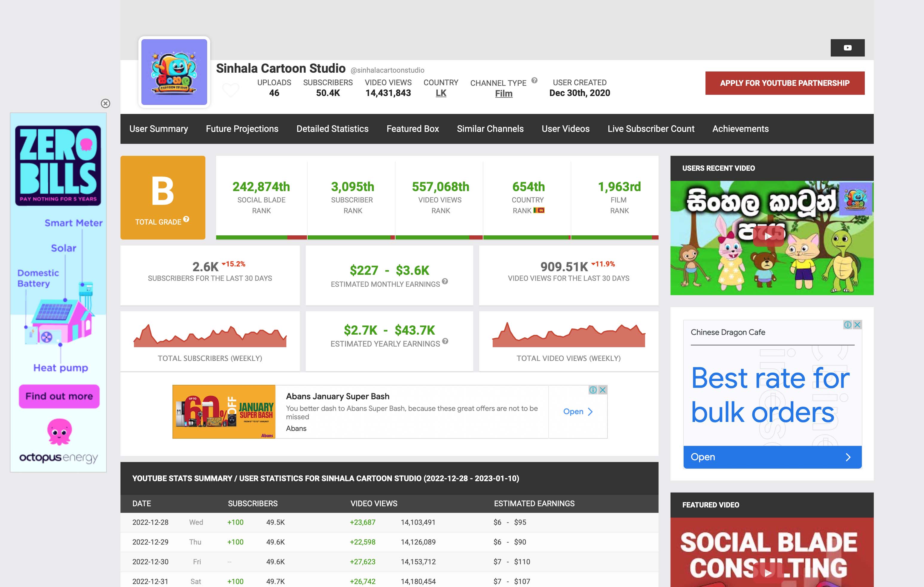924x587 pixels.
Task: Click Estimated Yearly Earnings help icon
Action: tap(445, 341)
